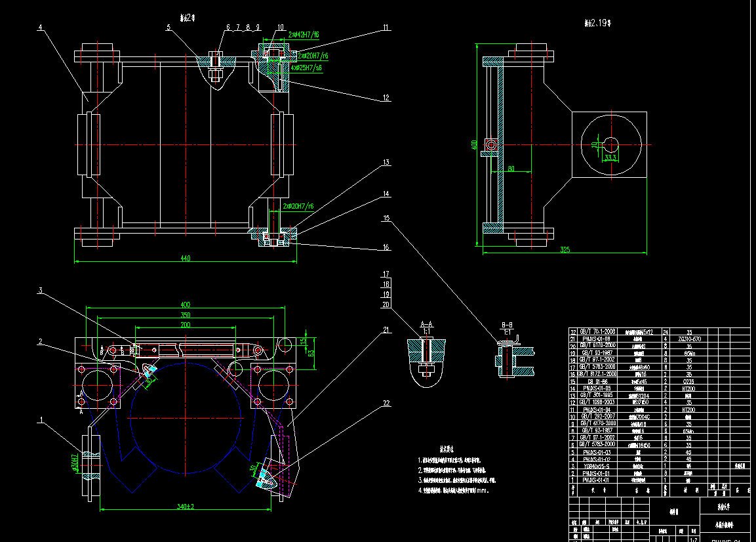Click the ZG310-670 material cell

click(689, 339)
